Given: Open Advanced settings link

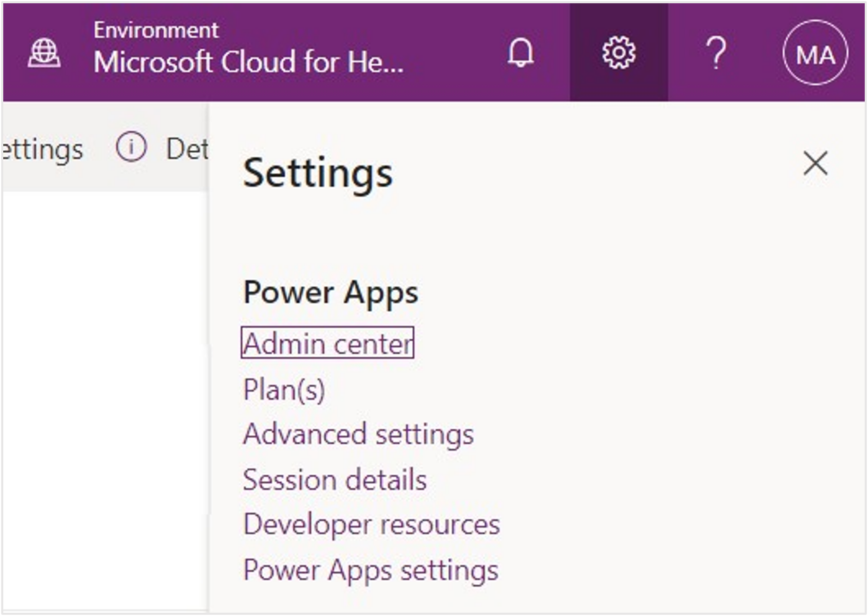Looking at the screenshot, I should point(358,434).
